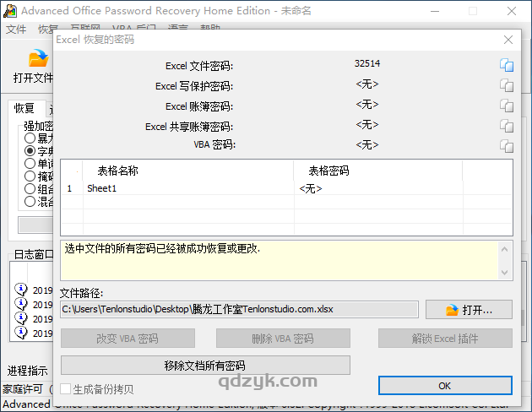This screenshot has height=412, width=532.
Task: Click the 打开... button beside file path
Action: click(x=469, y=309)
